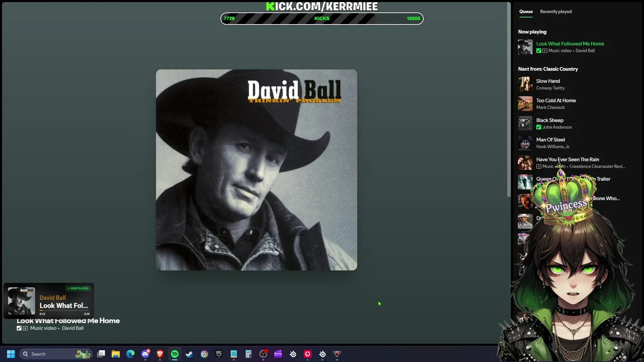
Task: Open Epic Games Launcher from the taskbar
Action: (x=219, y=354)
